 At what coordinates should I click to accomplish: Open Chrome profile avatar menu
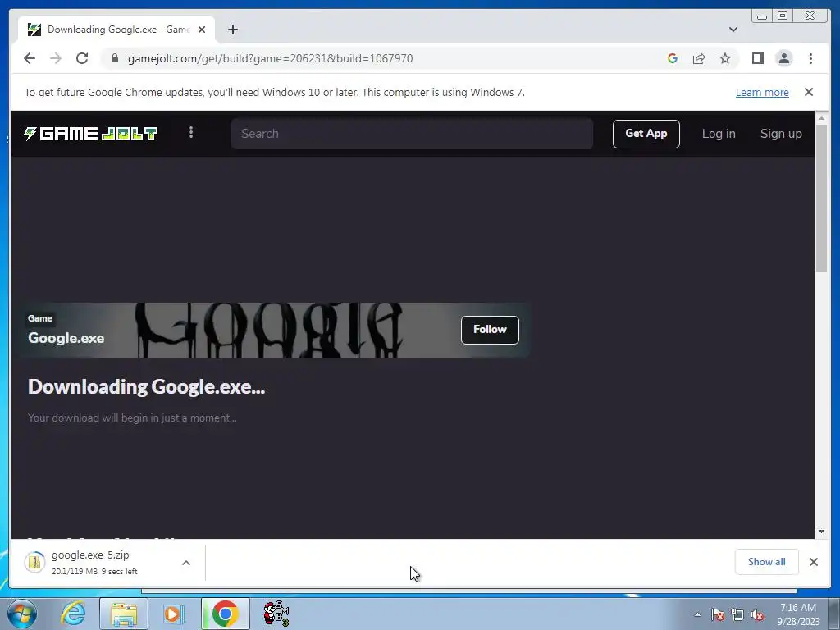[x=783, y=58]
